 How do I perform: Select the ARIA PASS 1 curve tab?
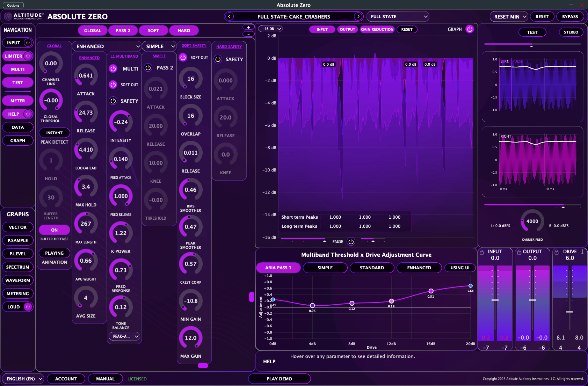click(278, 268)
